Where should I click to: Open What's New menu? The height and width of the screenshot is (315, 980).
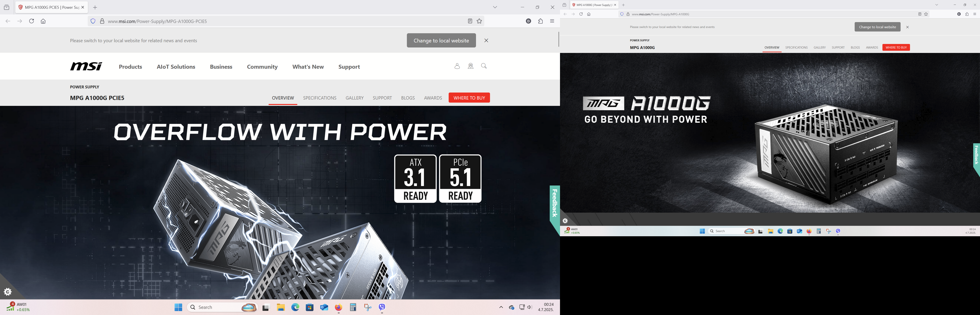(308, 66)
